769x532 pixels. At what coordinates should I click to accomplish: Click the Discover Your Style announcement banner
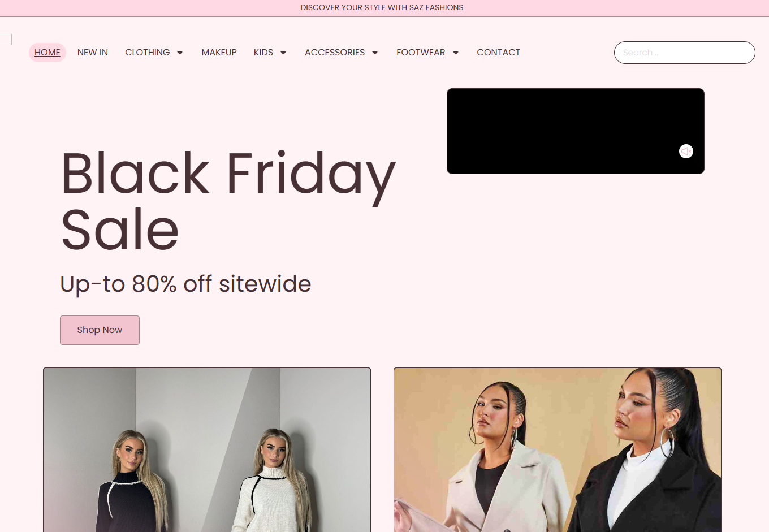pyautogui.click(x=382, y=8)
